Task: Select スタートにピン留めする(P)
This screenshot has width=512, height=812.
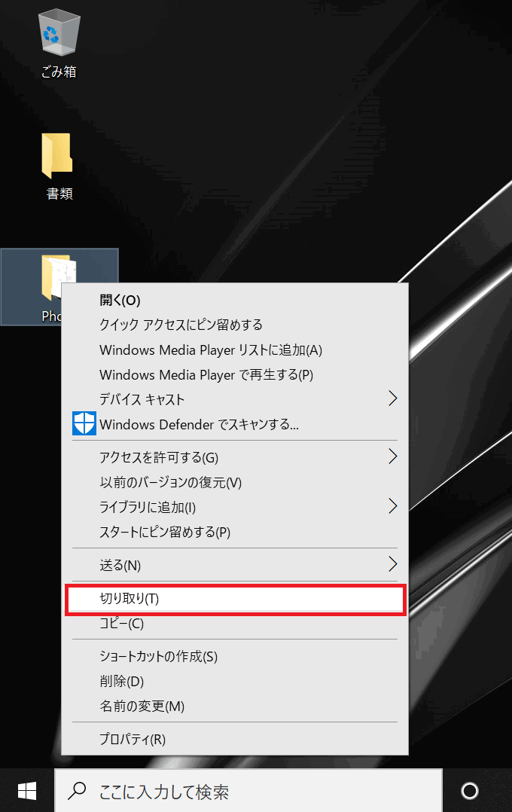Action: tap(235, 532)
